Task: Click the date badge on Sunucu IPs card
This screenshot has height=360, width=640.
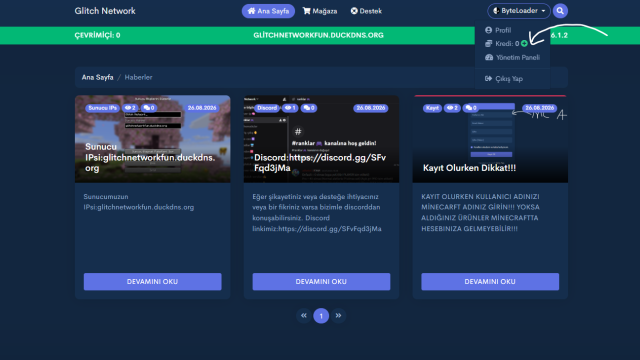Action: (202, 108)
